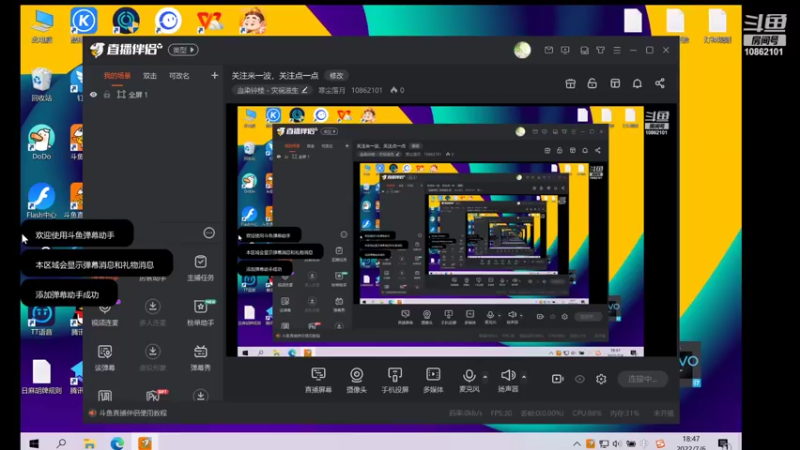Click the FPS:30 status entry
Image resolution: width=800 pixels, height=450 pixels.
click(501, 413)
